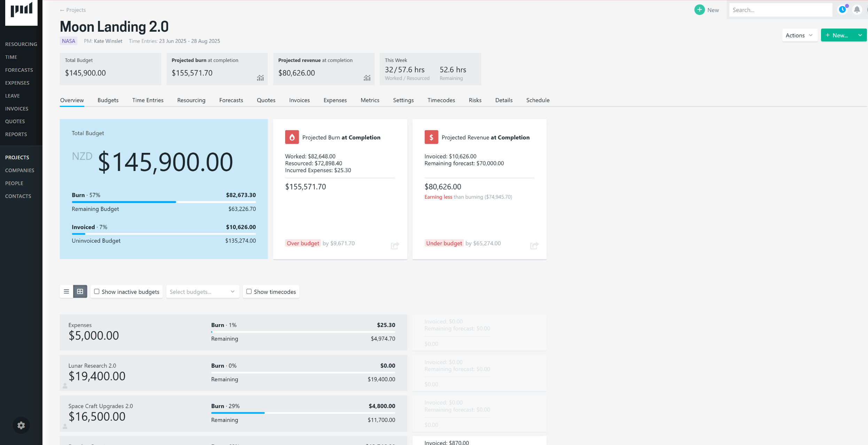868x445 pixels.
Task: Click the share icon on Projected Revenue panel
Action: click(534, 245)
